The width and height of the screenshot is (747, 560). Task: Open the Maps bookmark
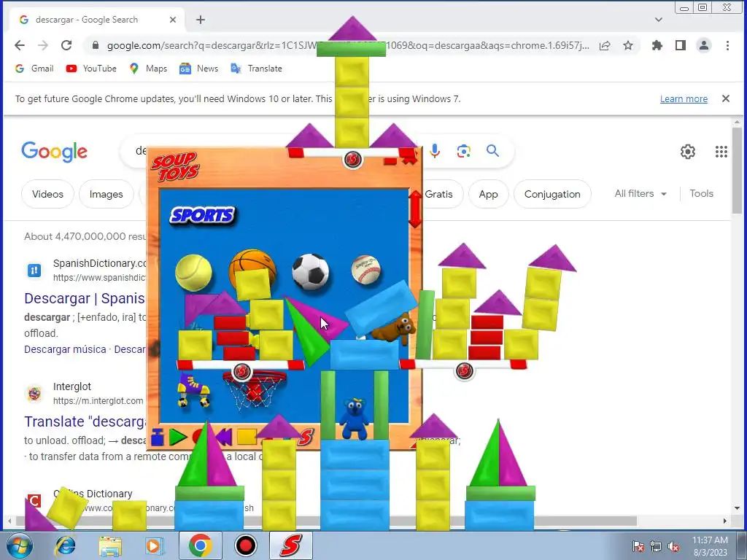tap(148, 69)
